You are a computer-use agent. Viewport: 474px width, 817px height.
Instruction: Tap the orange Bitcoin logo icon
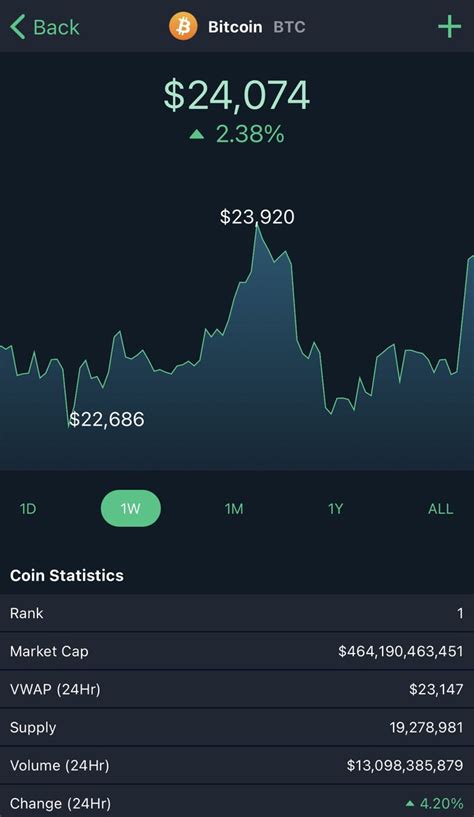(183, 27)
